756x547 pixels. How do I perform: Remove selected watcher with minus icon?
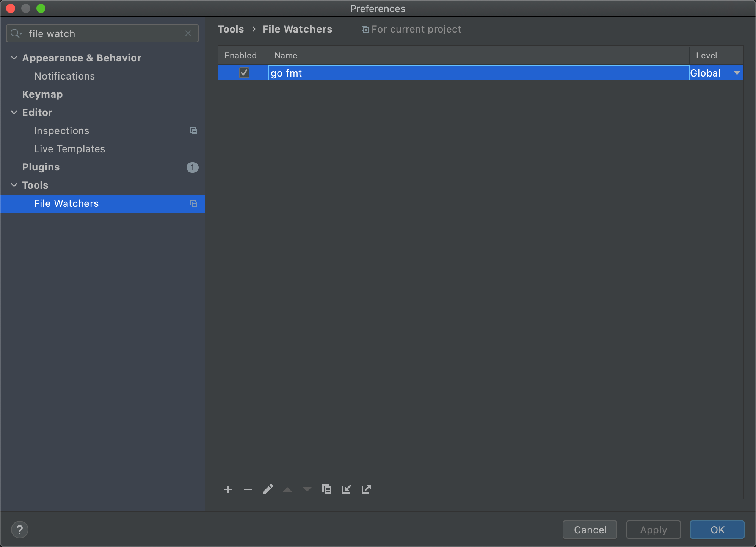[x=248, y=489]
